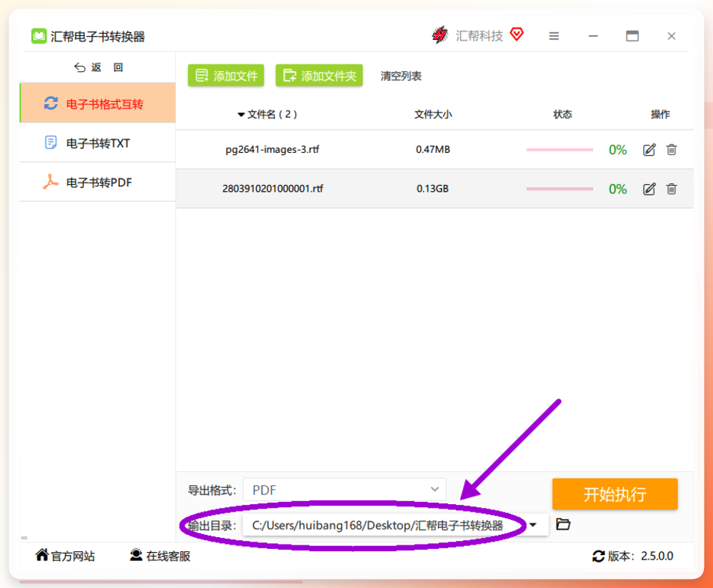Open the 导出格式 PDF dropdown
The width and height of the screenshot is (713, 588).
pyautogui.click(x=345, y=490)
